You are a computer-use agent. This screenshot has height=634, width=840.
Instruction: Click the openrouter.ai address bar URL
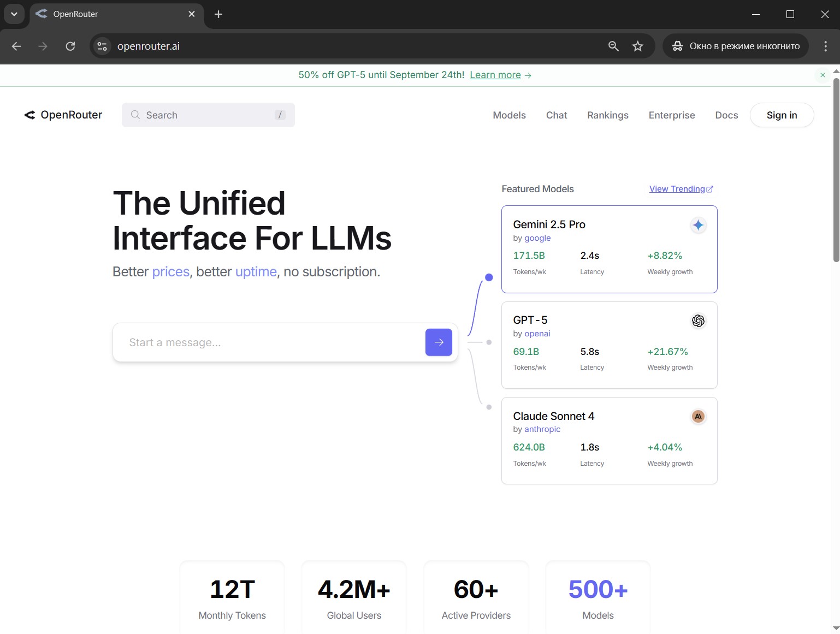(149, 46)
